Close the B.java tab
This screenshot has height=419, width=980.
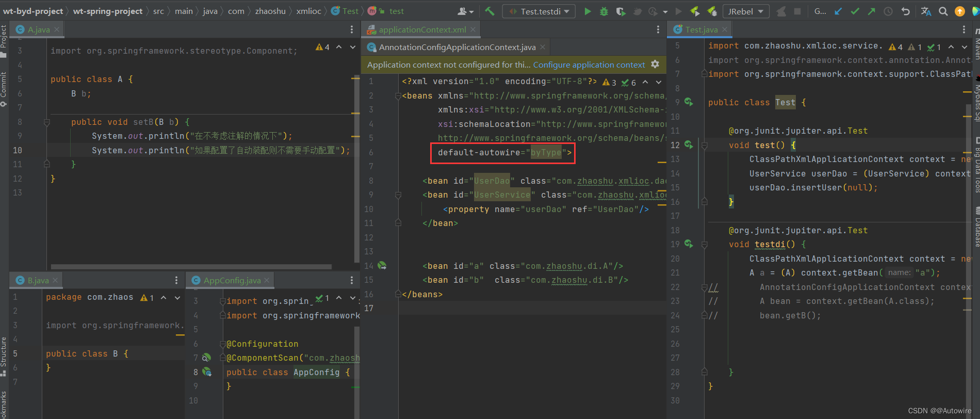click(x=55, y=280)
